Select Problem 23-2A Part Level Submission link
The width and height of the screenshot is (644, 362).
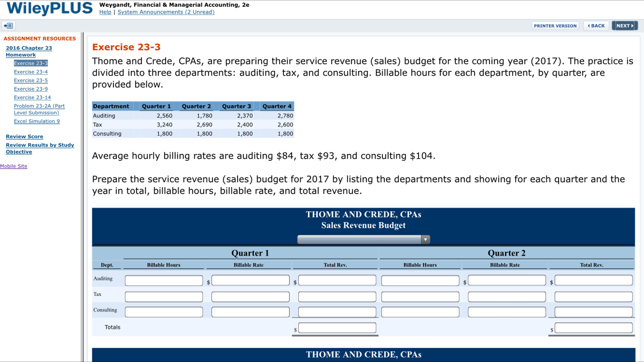39,109
